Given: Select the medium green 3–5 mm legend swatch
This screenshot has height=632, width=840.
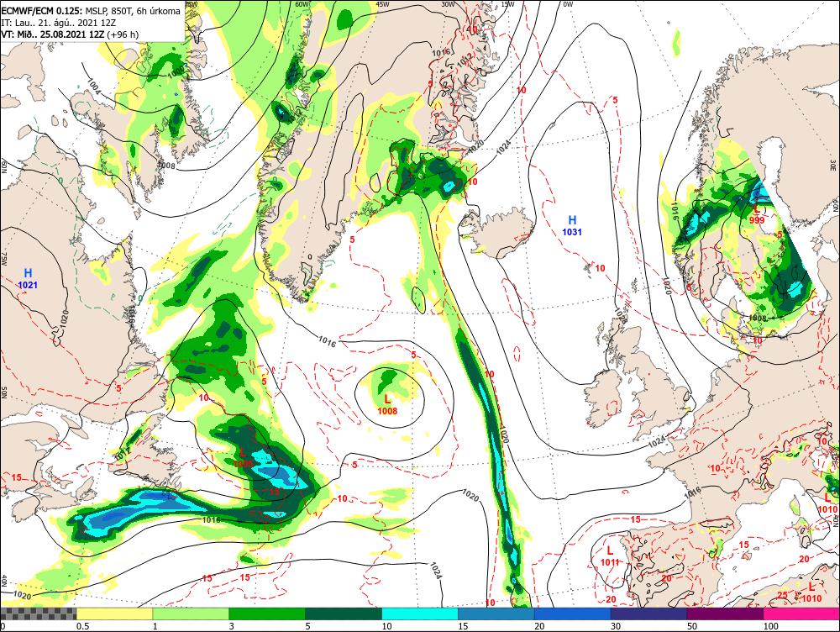Looking at the screenshot, I should pos(267,614).
